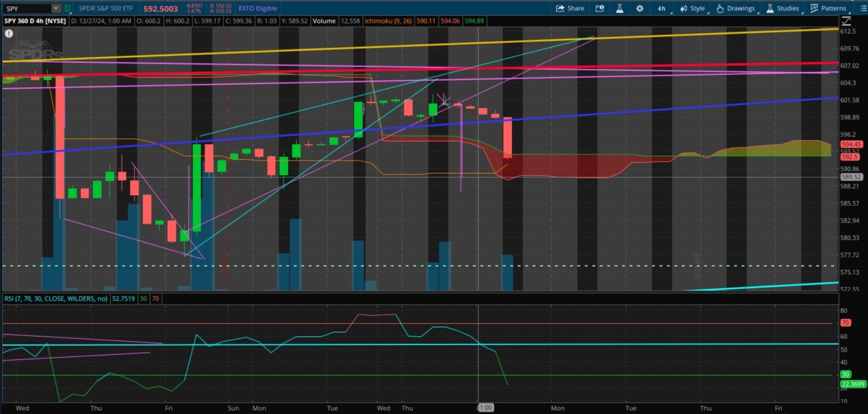Click the date readout D: 12/27/24, 1:00 AM
Viewport: 868px width, 414px height.
point(101,21)
